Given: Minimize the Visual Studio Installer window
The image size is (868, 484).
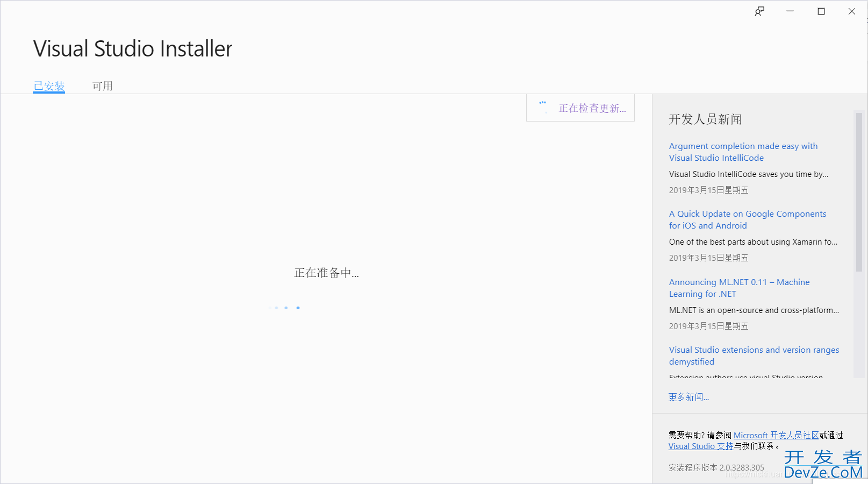Looking at the screenshot, I should coord(790,11).
